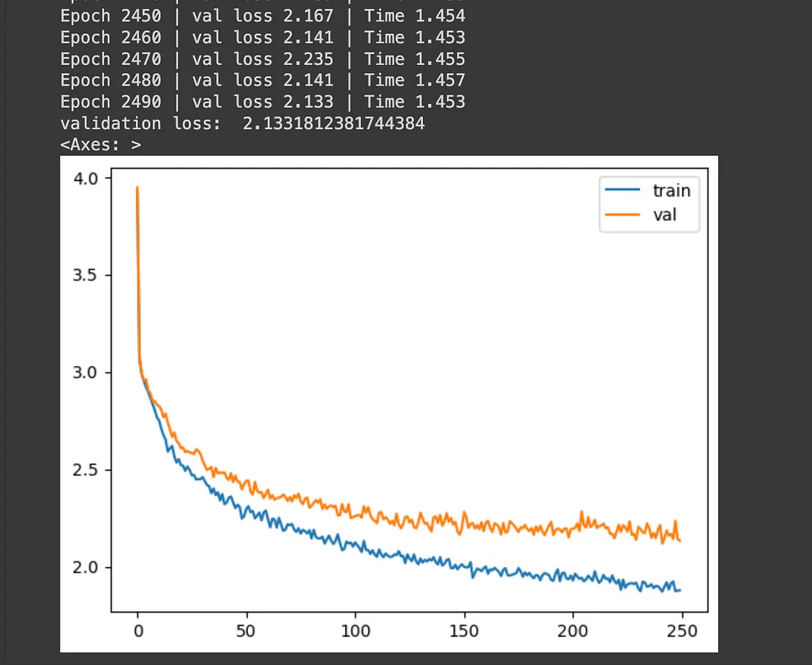Click the y-axis tick label 2.5
Image resolution: width=812 pixels, height=665 pixels.
click(85, 469)
